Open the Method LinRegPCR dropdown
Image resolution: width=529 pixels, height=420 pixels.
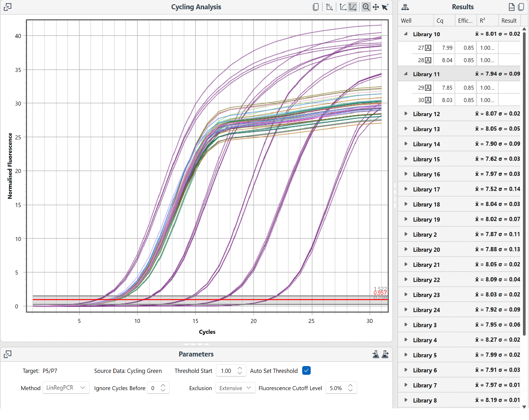(x=66, y=388)
